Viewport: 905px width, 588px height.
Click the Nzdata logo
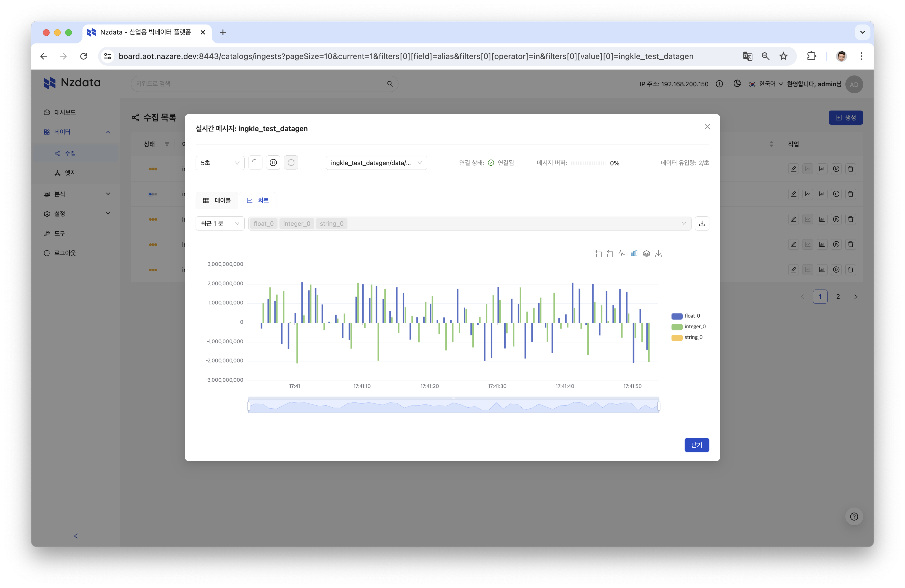[72, 83]
